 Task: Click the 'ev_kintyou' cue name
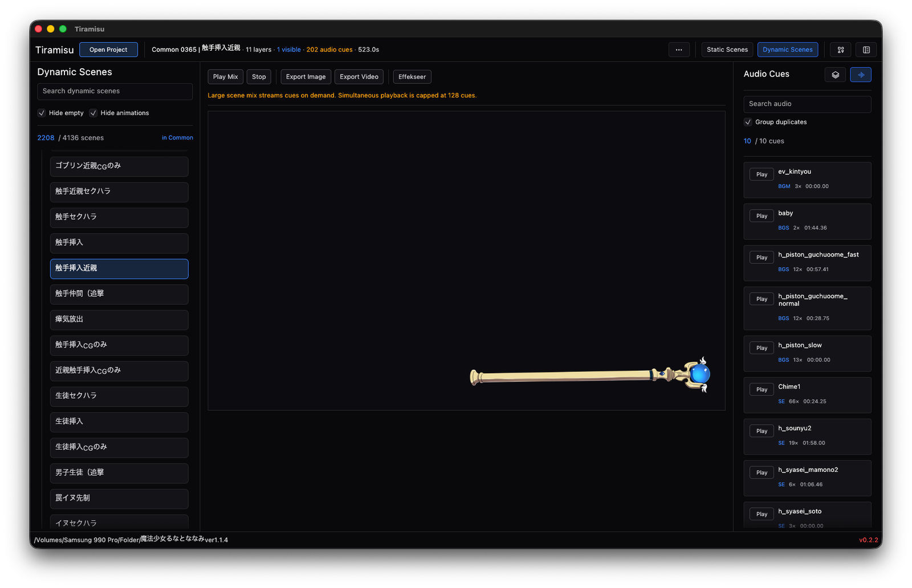tap(795, 171)
